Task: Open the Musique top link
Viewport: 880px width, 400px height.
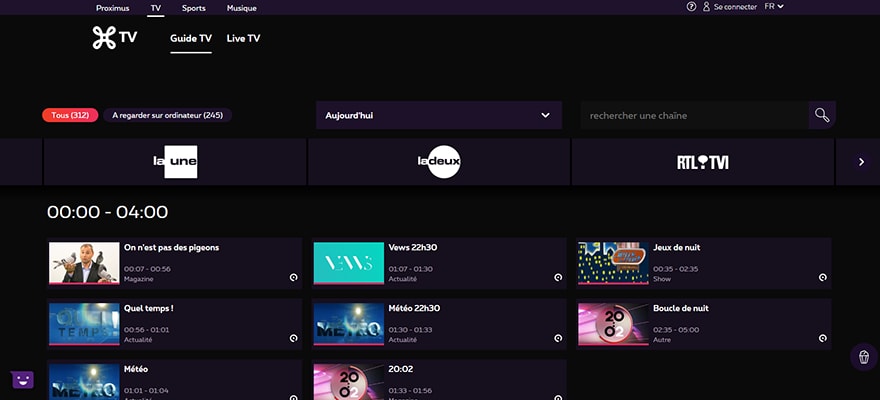Action: point(241,8)
